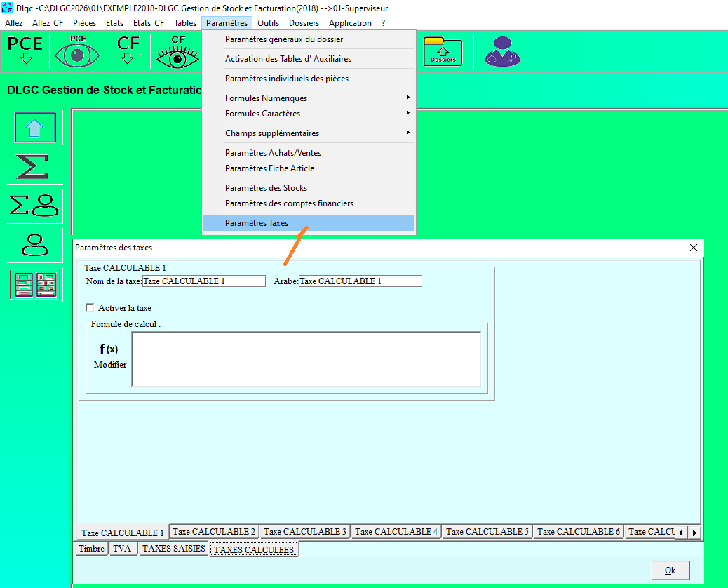Open the PCE eye view icon
Screen dimensions: 728x588
coord(77,51)
